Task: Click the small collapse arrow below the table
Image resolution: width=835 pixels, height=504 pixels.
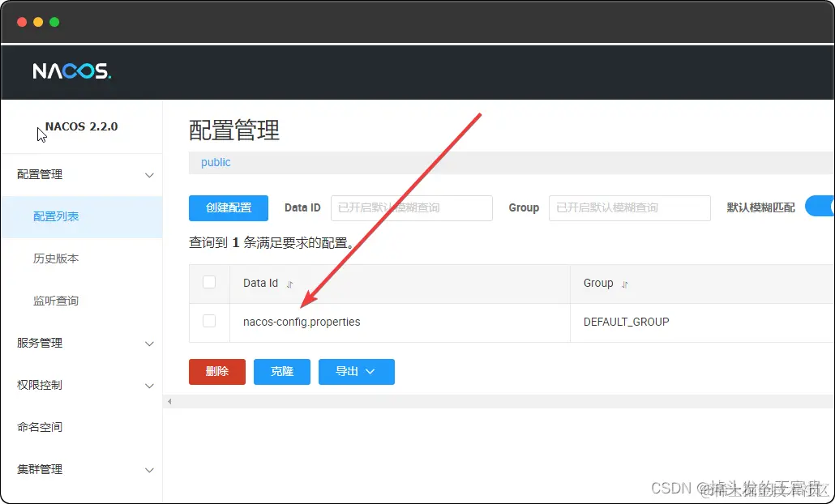Action: [169, 401]
